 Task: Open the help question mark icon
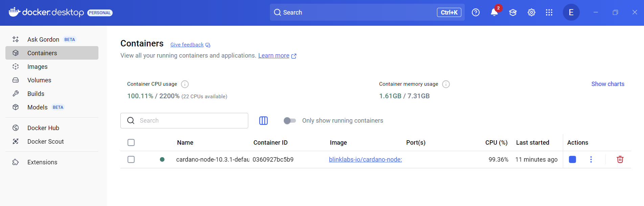pos(476,13)
